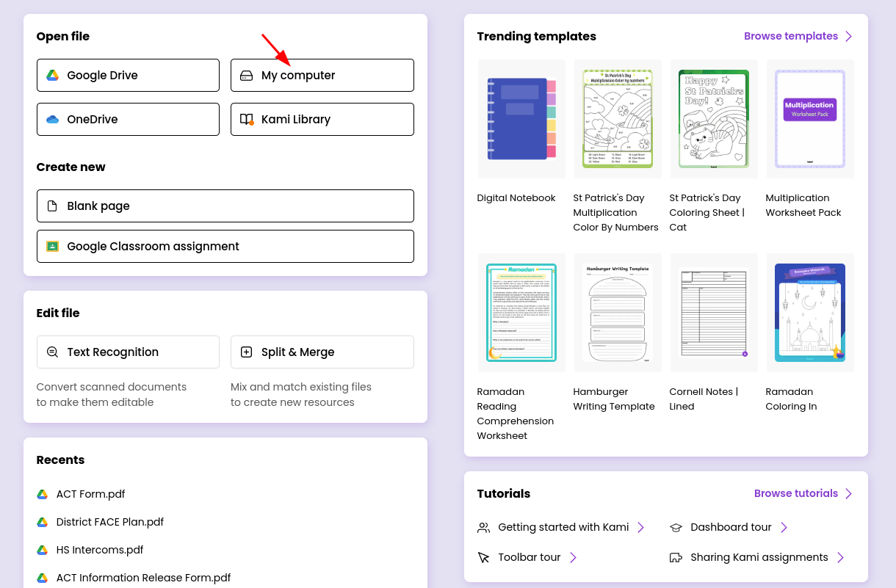Screen dimensions: 896x588
Task: Click the Sharing Kami assignments icon
Action: [676, 558]
